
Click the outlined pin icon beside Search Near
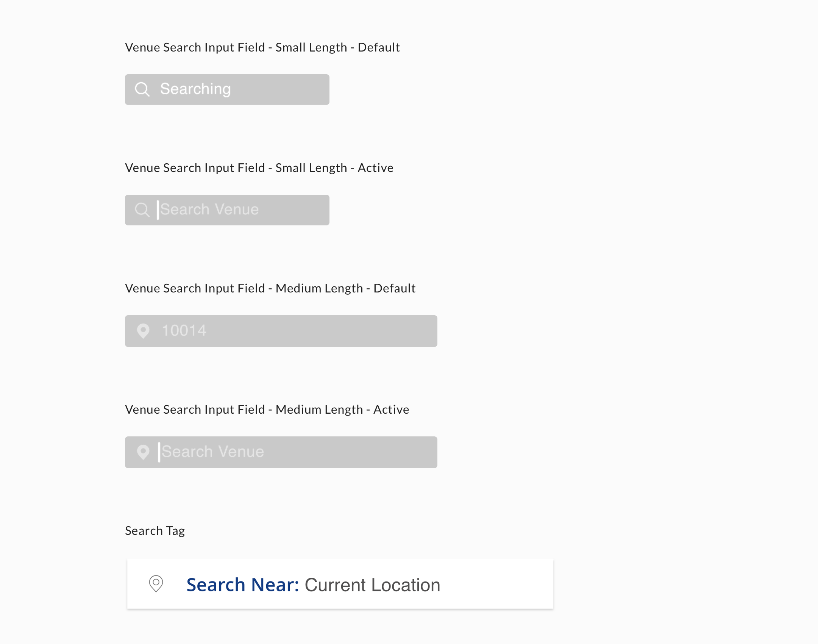(x=156, y=584)
